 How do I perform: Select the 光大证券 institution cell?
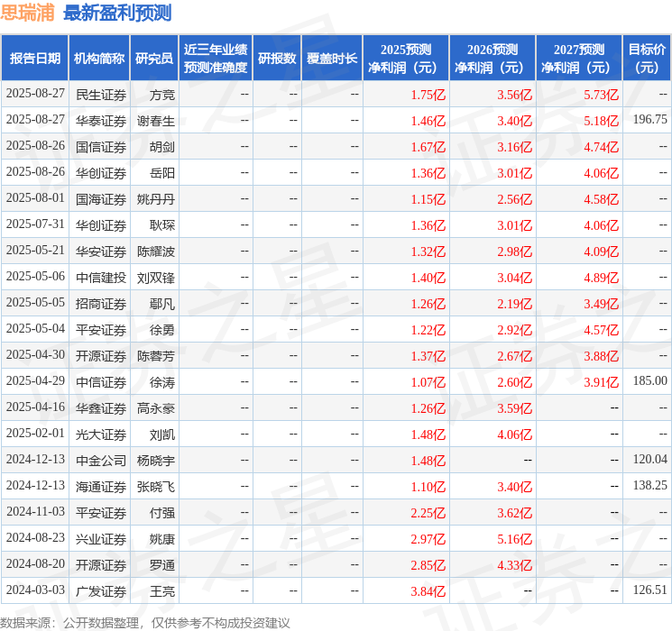101,434
